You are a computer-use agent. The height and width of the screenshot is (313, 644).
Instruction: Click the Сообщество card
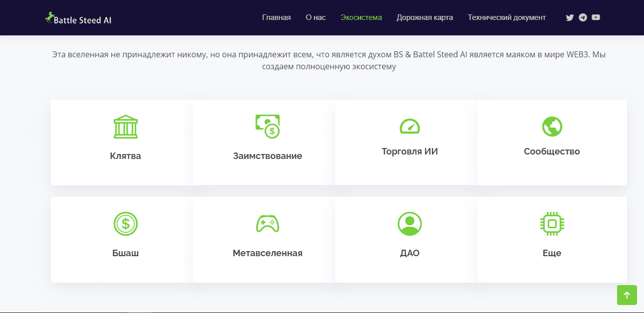coord(552,143)
